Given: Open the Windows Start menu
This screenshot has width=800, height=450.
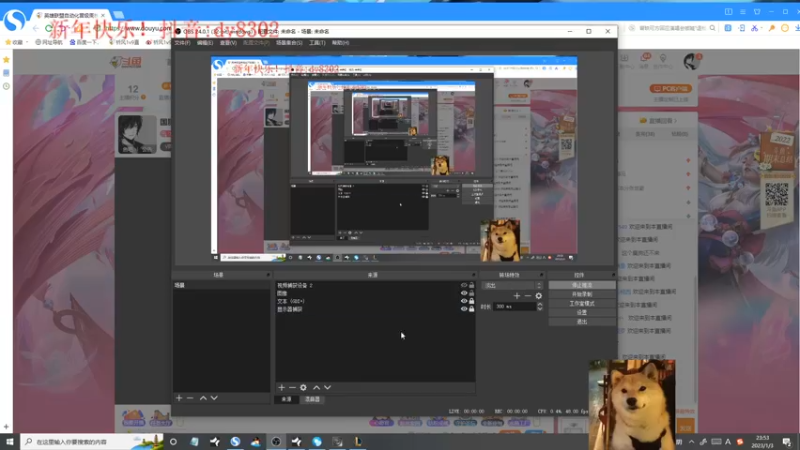Looking at the screenshot, I should coord(10,442).
